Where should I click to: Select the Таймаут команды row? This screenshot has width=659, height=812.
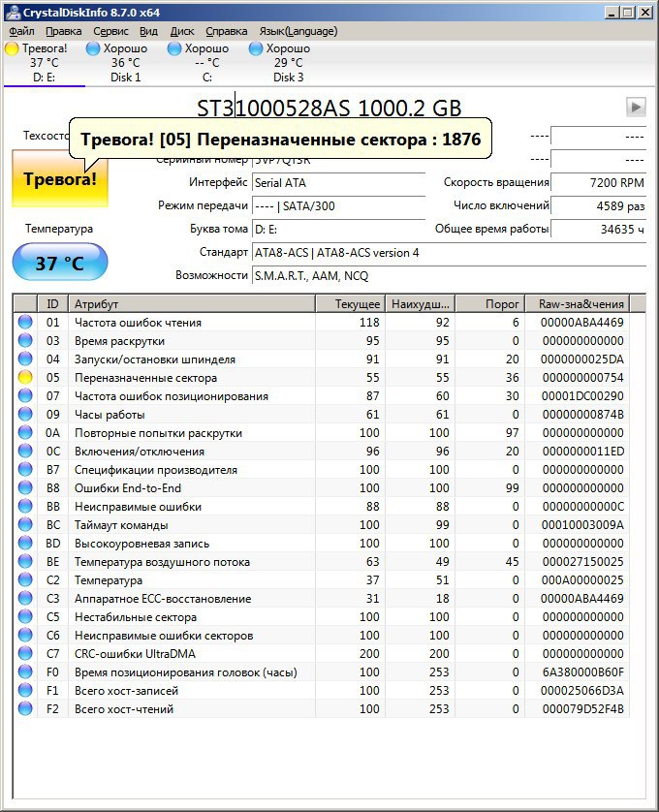(x=321, y=524)
